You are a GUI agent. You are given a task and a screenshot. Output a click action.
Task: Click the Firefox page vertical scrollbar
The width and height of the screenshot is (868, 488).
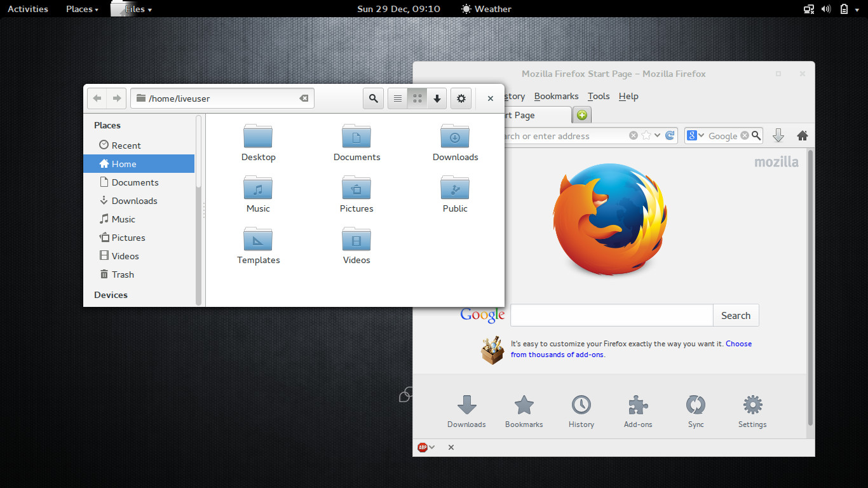pos(810,287)
